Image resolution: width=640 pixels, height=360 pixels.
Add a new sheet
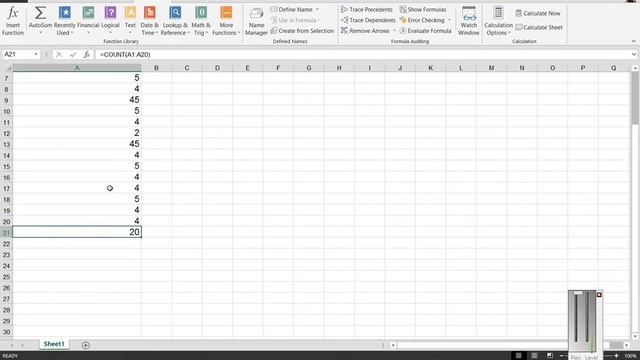coord(85,345)
